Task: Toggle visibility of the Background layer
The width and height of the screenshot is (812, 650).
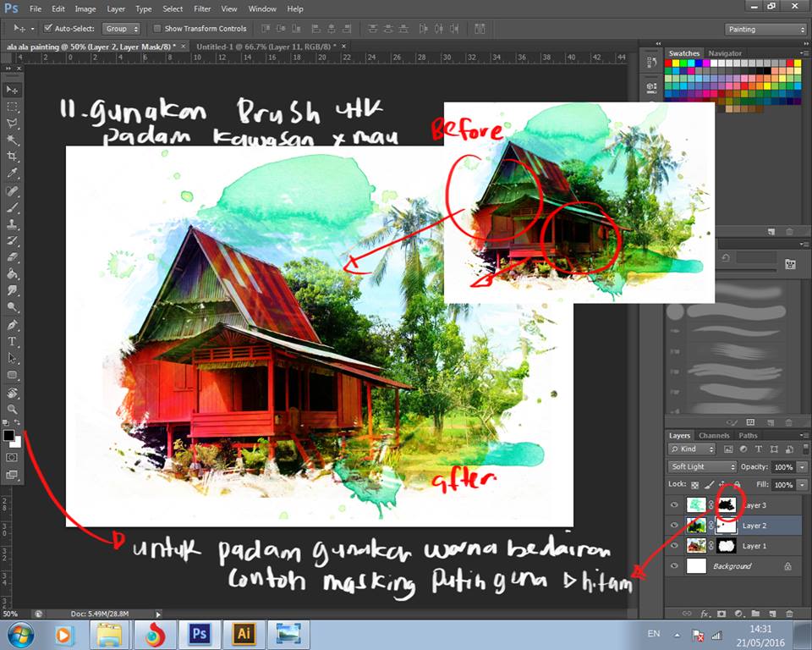Action: 674,566
